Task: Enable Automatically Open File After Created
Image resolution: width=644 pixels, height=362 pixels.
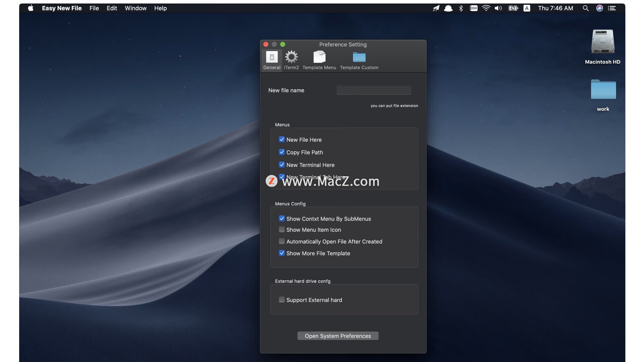Action: (x=282, y=241)
